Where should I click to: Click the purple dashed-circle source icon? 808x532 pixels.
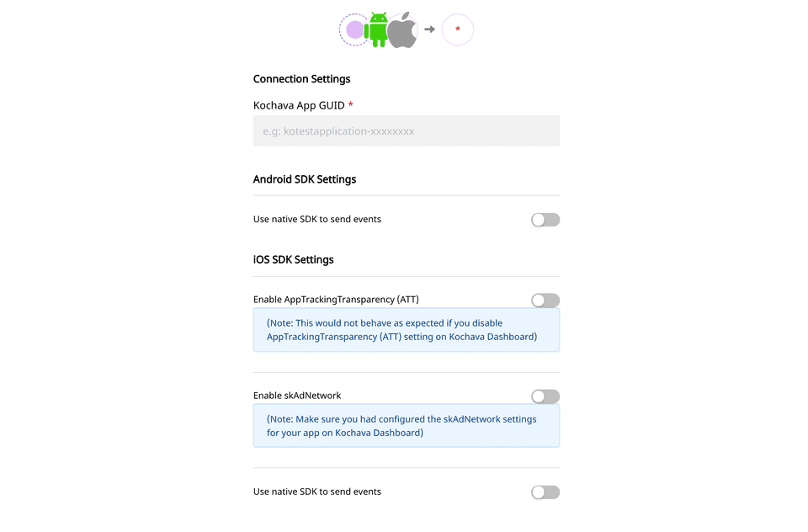pyautogui.click(x=354, y=30)
